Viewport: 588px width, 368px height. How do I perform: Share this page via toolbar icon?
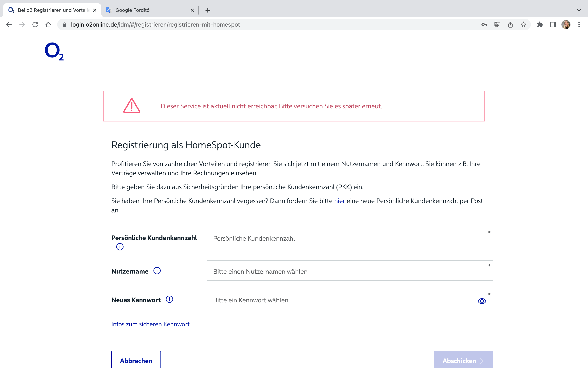(x=510, y=25)
